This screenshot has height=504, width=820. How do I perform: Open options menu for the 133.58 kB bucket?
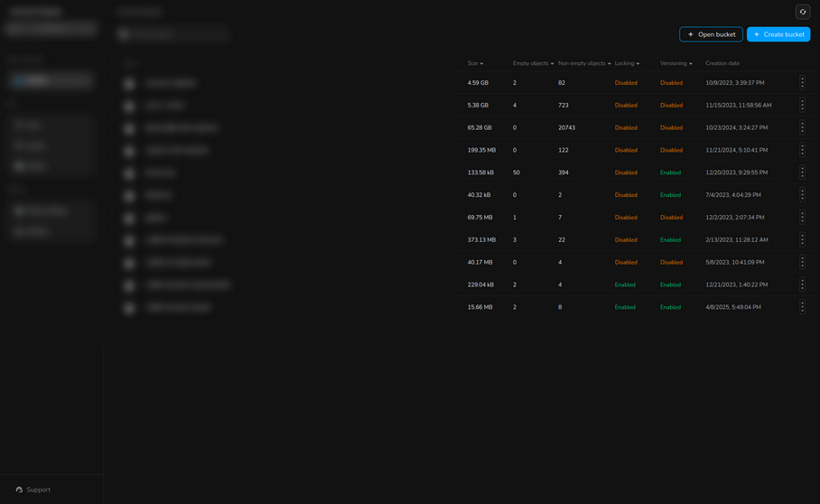point(802,173)
